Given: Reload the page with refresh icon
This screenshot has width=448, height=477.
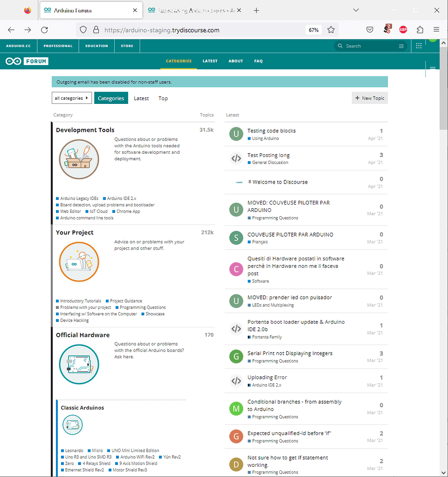Looking at the screenshot, I should point(44,30).
